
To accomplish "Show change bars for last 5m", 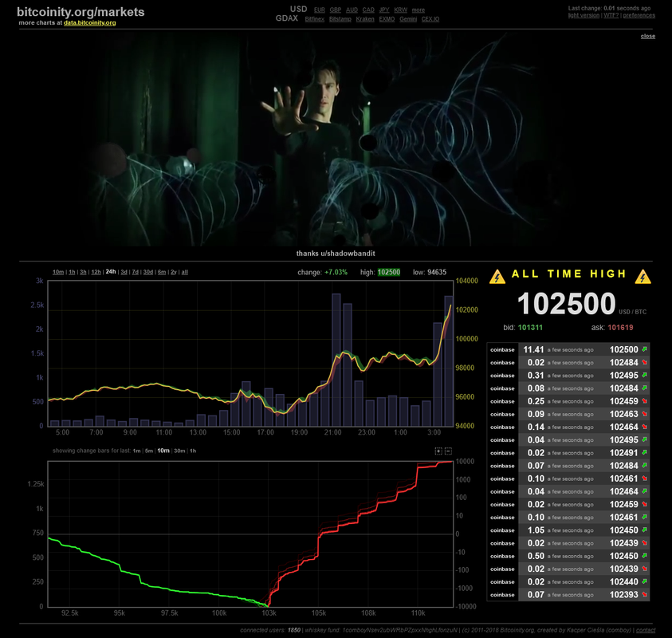I will (149, 451).
